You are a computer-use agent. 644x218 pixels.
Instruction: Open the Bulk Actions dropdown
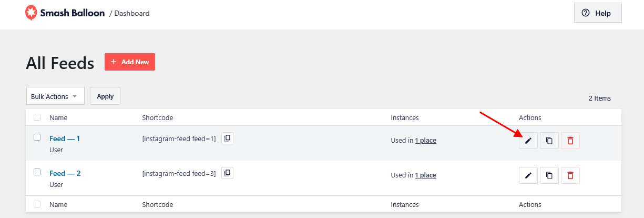click(55, 96)
